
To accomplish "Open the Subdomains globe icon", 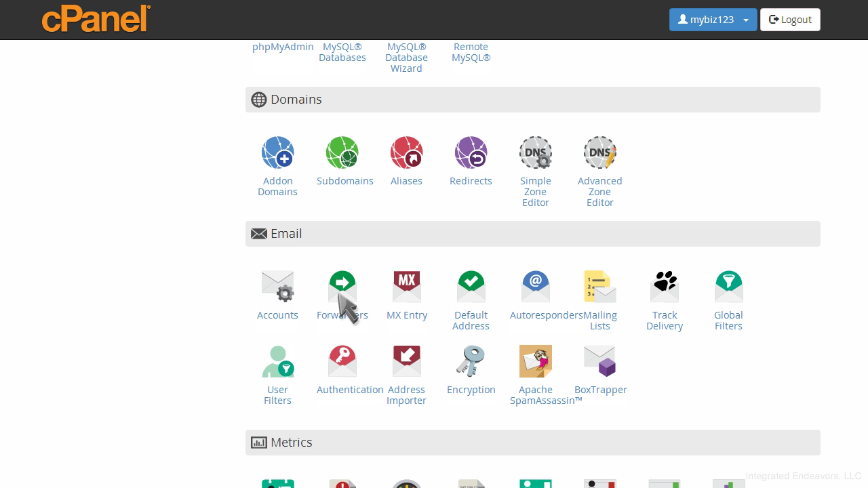I will (x=342, y=152).
